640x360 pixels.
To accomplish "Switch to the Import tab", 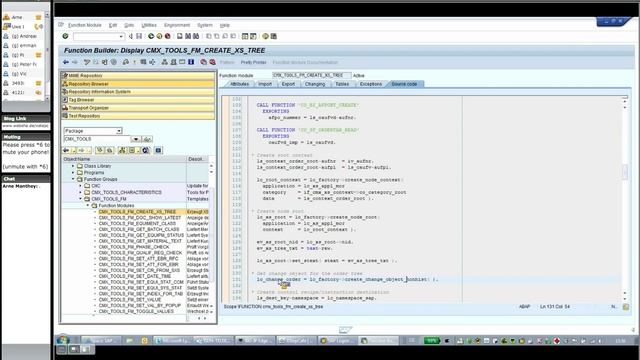I will pyautogui.click(x=265, y=84).
